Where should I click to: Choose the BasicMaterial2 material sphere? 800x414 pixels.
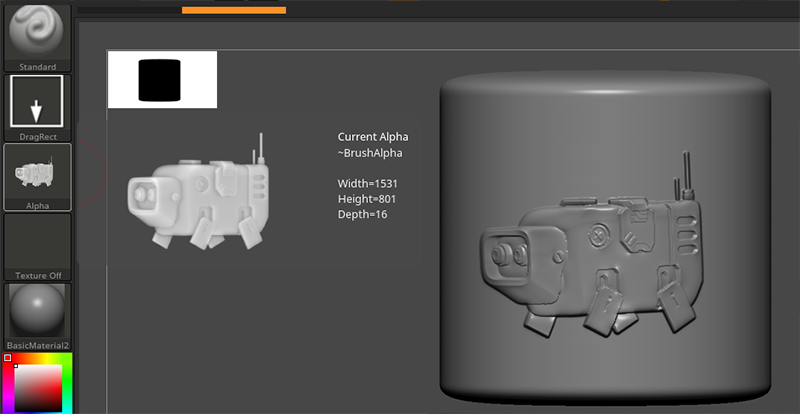coord(37,312)
